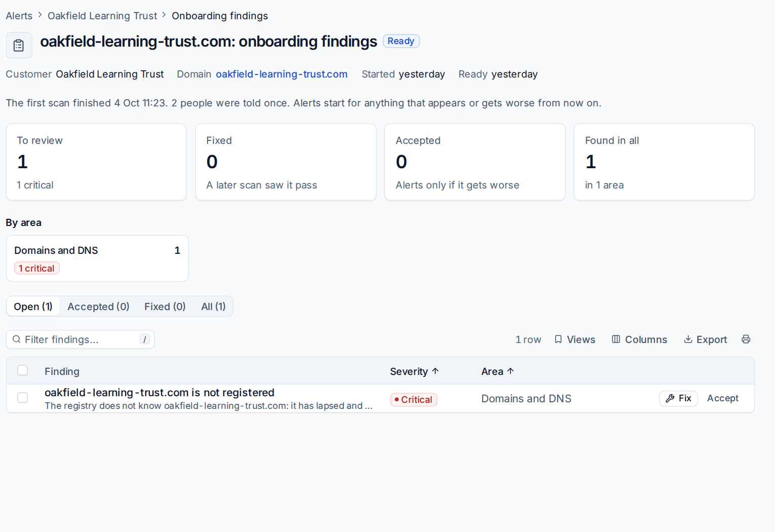
Task: Click the '1 row' count label
Action: coord(528,339)
